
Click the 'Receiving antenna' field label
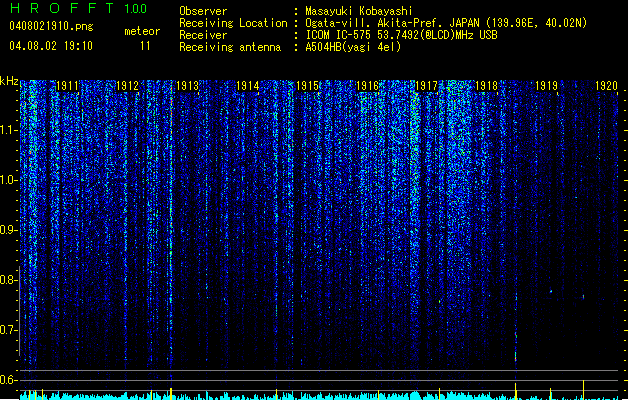pos(230,47)
